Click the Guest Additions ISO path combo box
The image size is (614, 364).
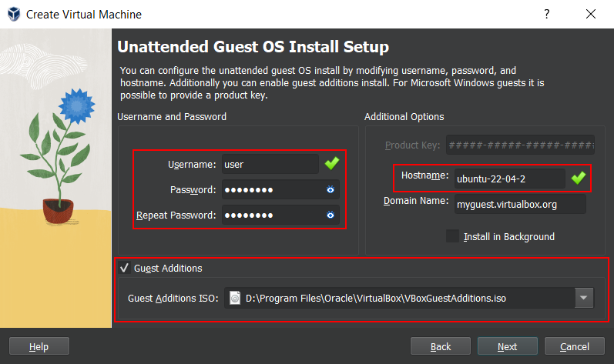[401, 298]
